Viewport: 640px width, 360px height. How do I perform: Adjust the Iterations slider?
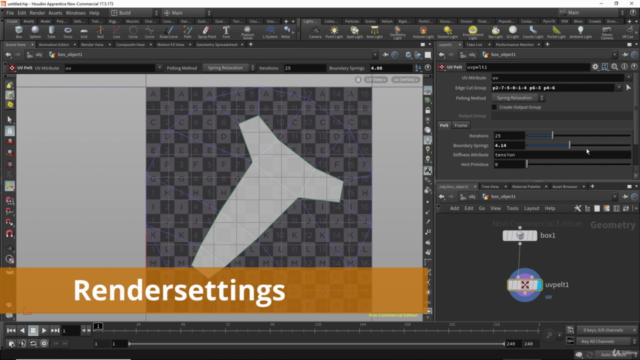coord(579,136)
